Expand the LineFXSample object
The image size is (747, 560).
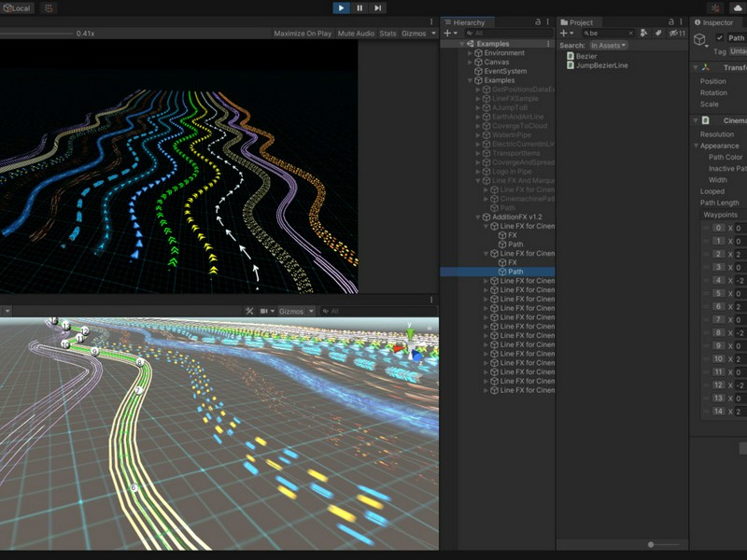tap(478, 99)
